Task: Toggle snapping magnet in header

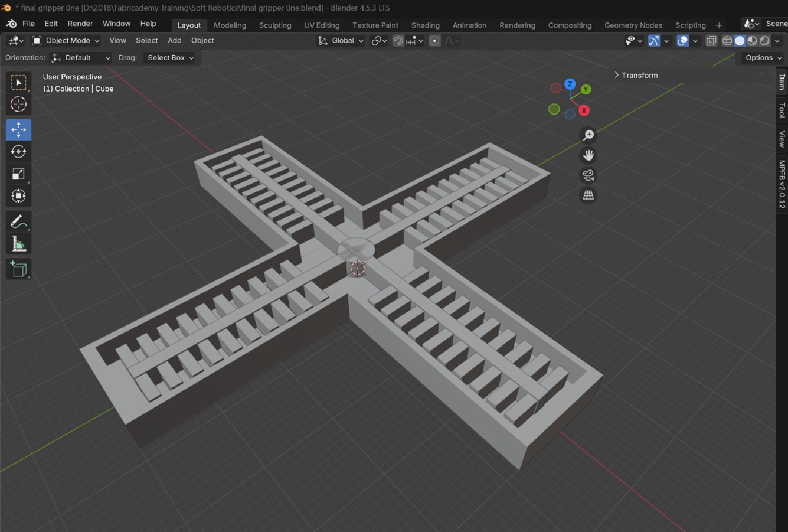Action: 398,41
